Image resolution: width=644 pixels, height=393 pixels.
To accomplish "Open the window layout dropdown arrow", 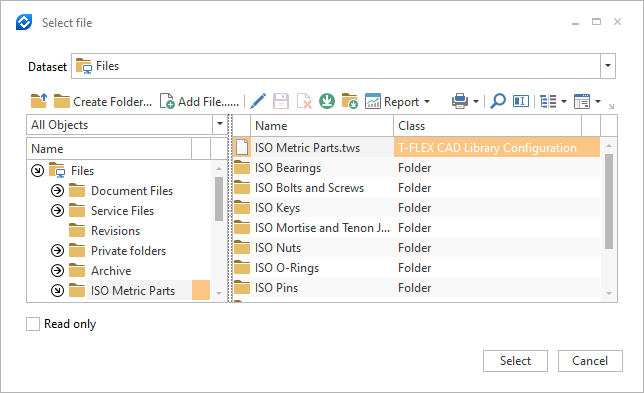I will [x=598, y=101].
